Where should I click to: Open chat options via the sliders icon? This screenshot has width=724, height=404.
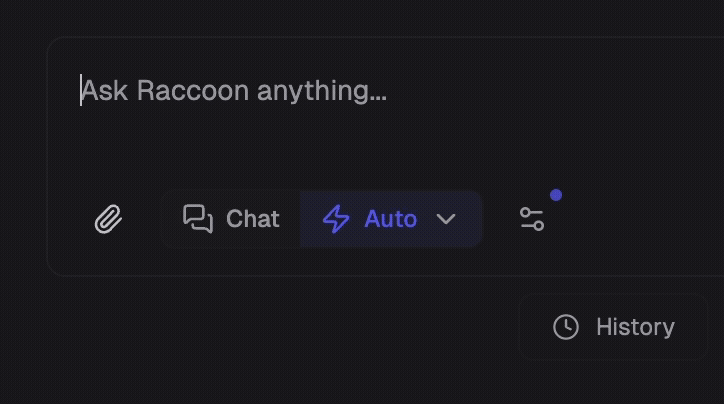532,219
